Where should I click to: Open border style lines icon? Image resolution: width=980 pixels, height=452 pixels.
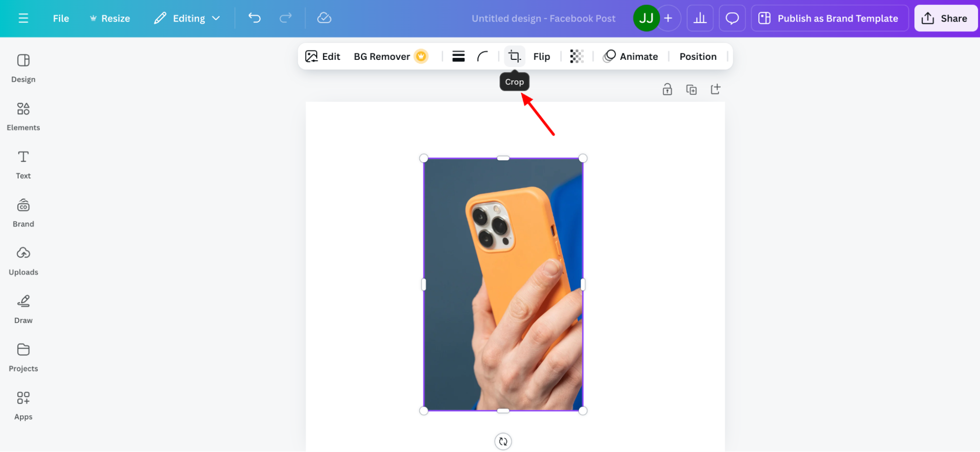[x=458, y=56]
